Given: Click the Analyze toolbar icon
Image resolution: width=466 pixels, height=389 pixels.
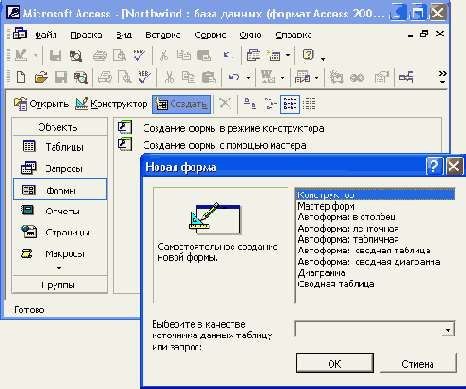Looking at the screenshot, I should tap(303, 78).
